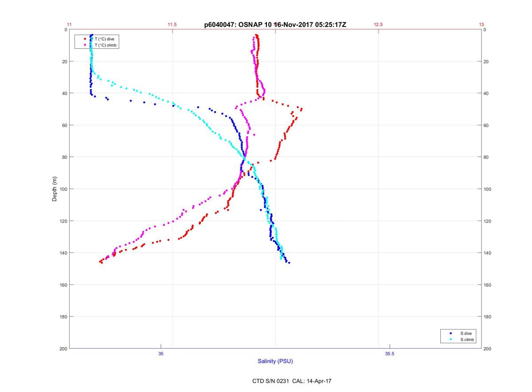Select the 'S climb' legend entry
This screenshot has width=532, height=392.
(467, 339)
